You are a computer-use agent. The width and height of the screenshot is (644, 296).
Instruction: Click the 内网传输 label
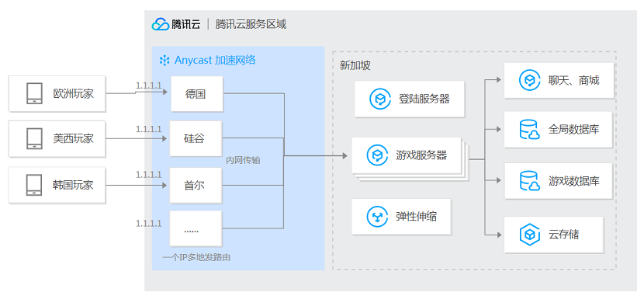tap(243, 161)
